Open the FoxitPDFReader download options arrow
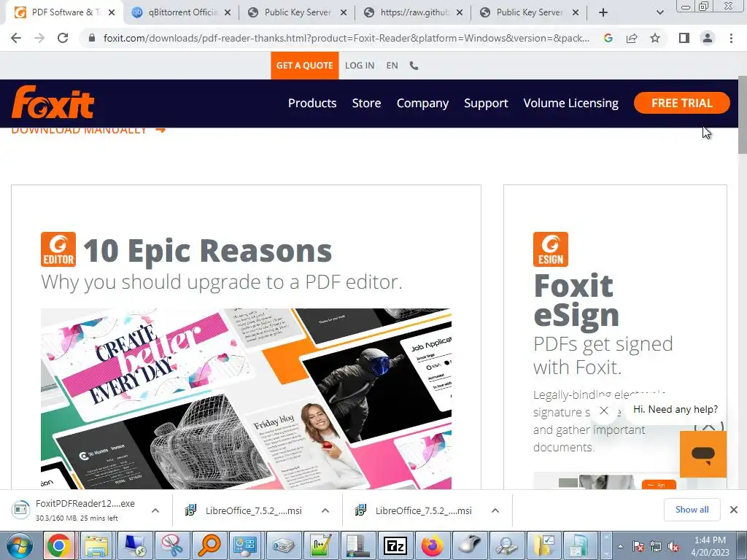The image size is (747, 560). (x=155, y=510)
